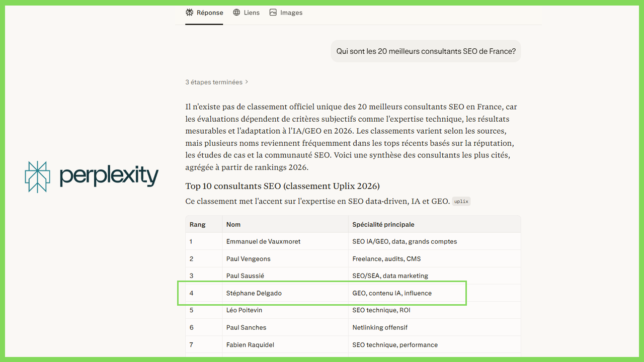The width and height of the screenshot is (644, 362).
Task: Click the Réponse tab icon
Action: [189, 13]
